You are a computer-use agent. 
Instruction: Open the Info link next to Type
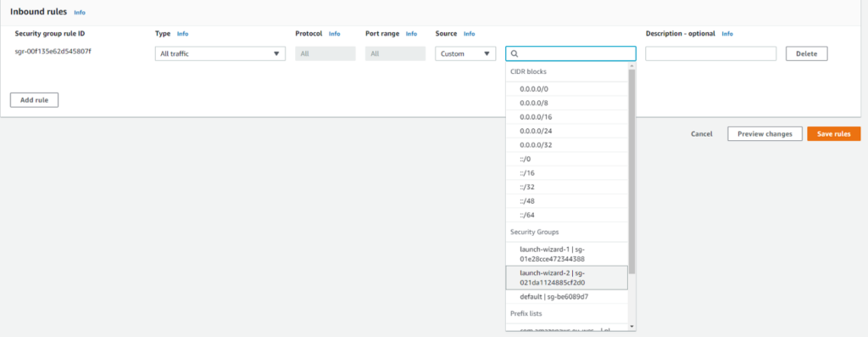coord(183,34)
